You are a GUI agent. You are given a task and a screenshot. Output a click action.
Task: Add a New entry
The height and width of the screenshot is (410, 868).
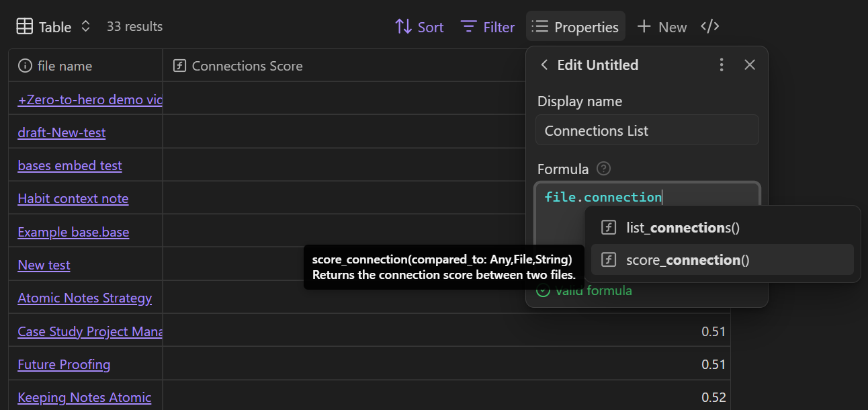pyautogui.click(x=662, y=27)
